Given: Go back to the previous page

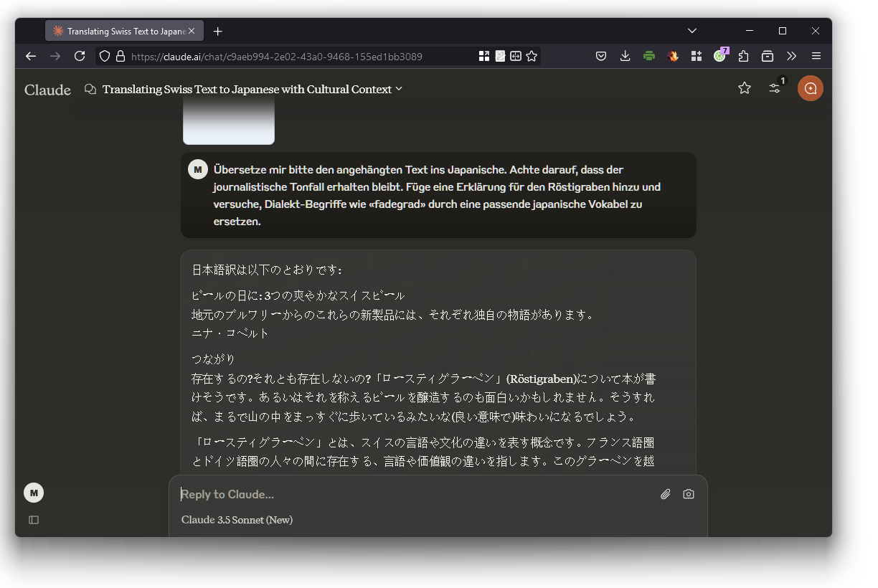Looking at the screenshot, I should pyautogui.click(x=31, y=56).
